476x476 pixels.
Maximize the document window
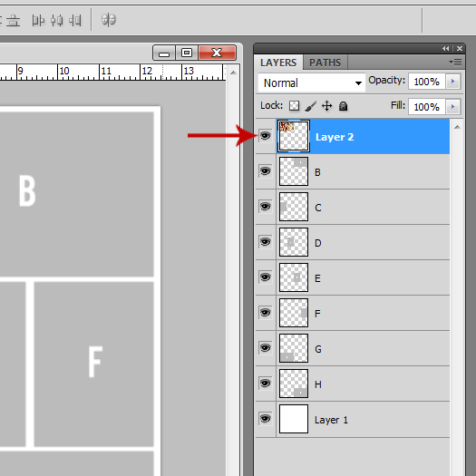tap(187, 53)
